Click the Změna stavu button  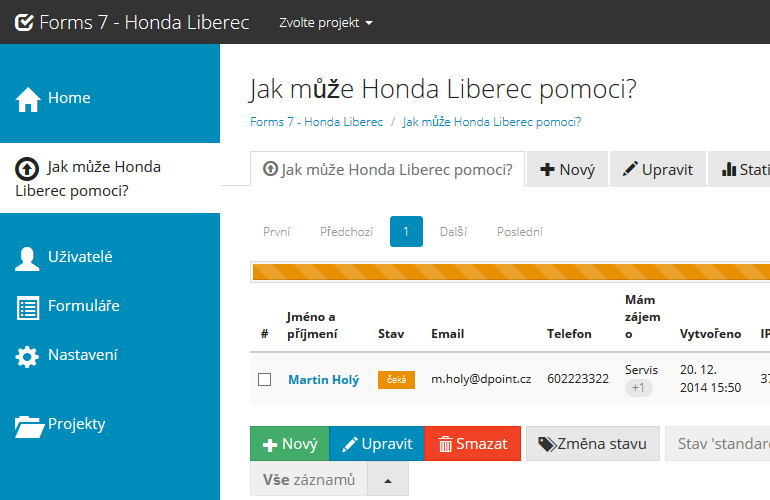click(593, 444)
